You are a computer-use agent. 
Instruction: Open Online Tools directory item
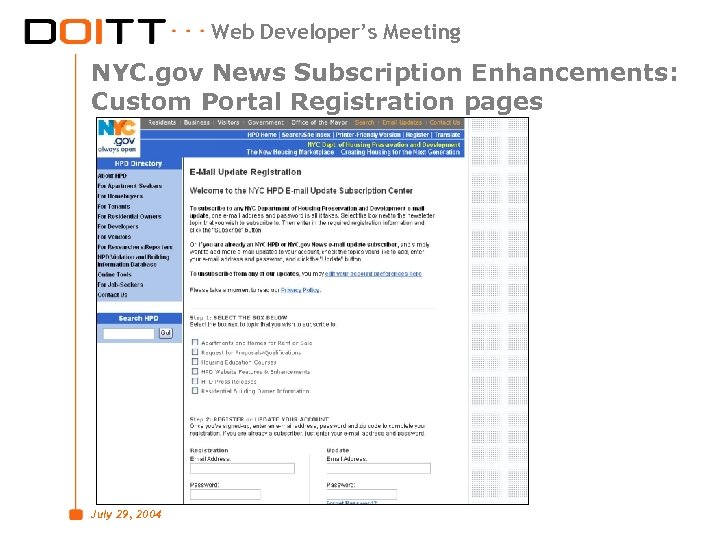114,275
